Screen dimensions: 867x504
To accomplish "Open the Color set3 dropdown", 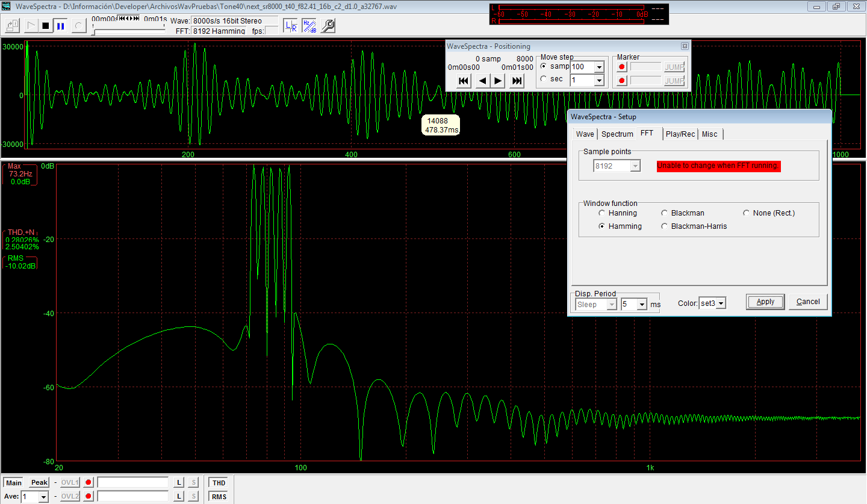I will pyautogui.click(x=721, y=303).
